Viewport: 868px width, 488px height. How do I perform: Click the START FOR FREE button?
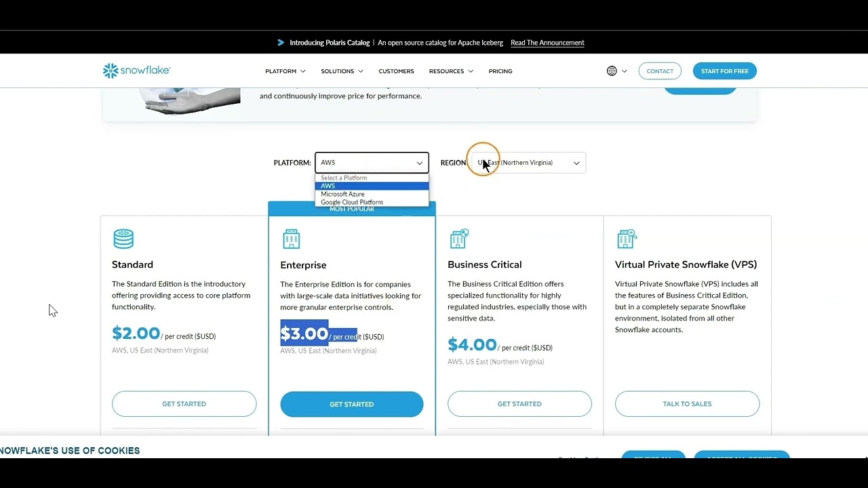click(725, 71)
